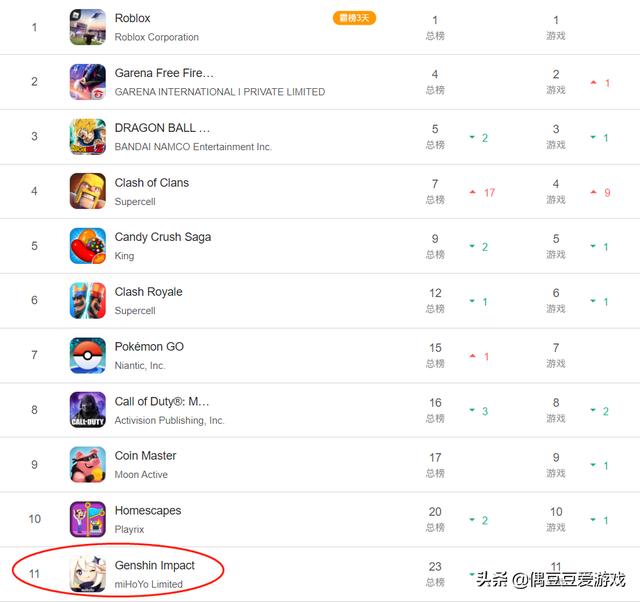Select the Genshin Impact character icon

(x=88, y=574)
